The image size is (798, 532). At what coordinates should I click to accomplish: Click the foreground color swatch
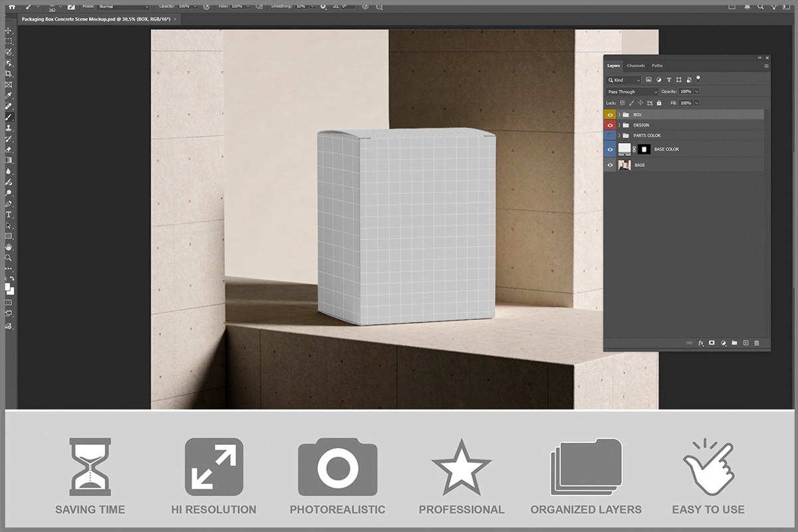(x=7, y=286)
